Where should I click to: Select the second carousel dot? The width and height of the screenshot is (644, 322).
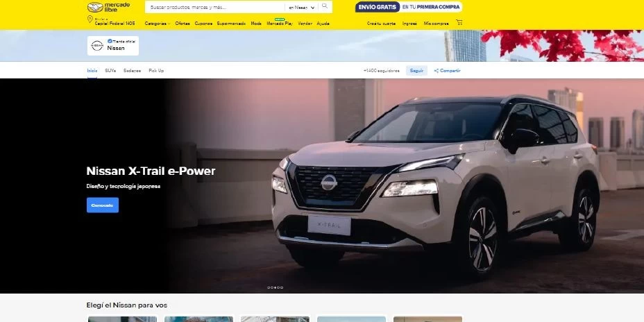click(272, 287)
